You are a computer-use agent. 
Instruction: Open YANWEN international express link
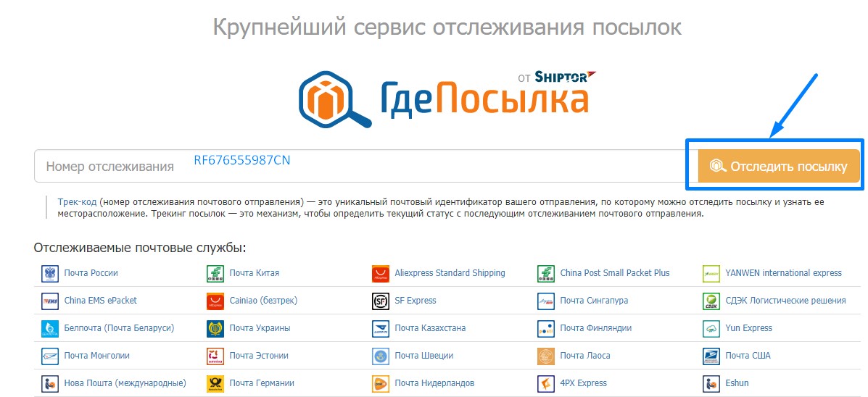click(x=783, y=273)
